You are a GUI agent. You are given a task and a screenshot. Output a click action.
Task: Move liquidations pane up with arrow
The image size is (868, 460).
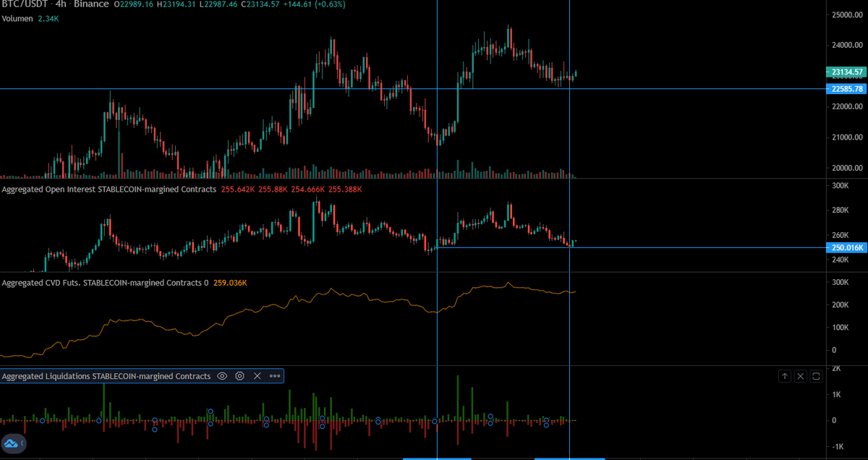[x=785, y=376]
